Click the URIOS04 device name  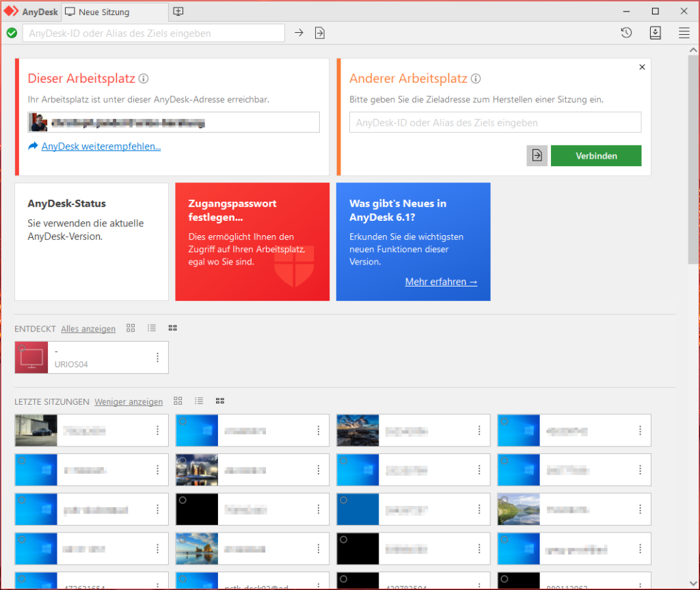tap(71, 364)
